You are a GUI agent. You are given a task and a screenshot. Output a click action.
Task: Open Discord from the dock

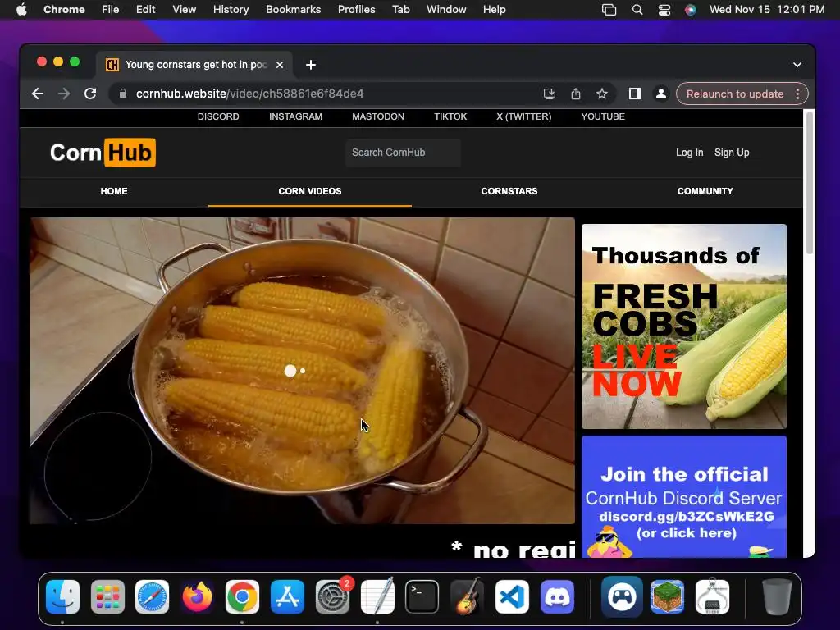click(x=557, y=597)
